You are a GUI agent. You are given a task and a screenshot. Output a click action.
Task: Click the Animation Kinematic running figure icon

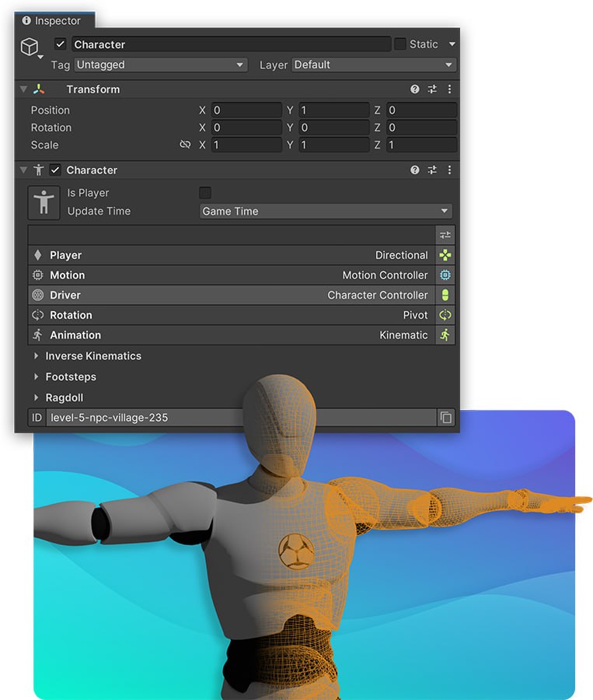[445, 335]
